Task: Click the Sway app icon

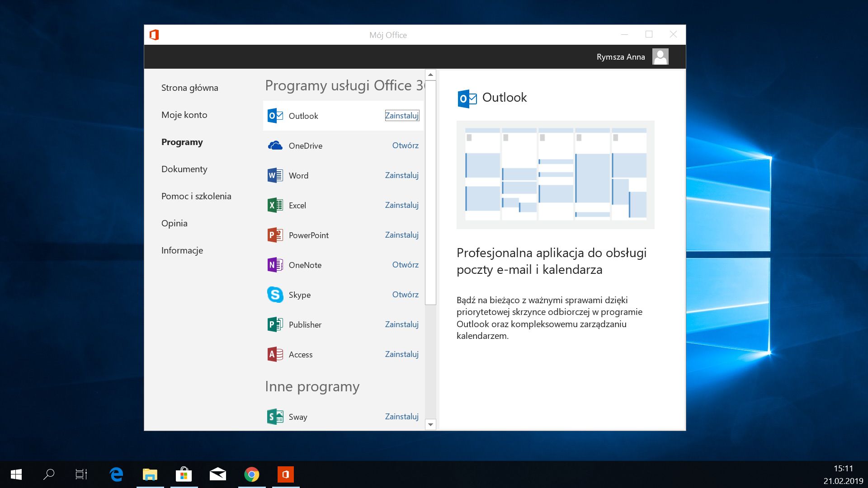Action: 275,417
